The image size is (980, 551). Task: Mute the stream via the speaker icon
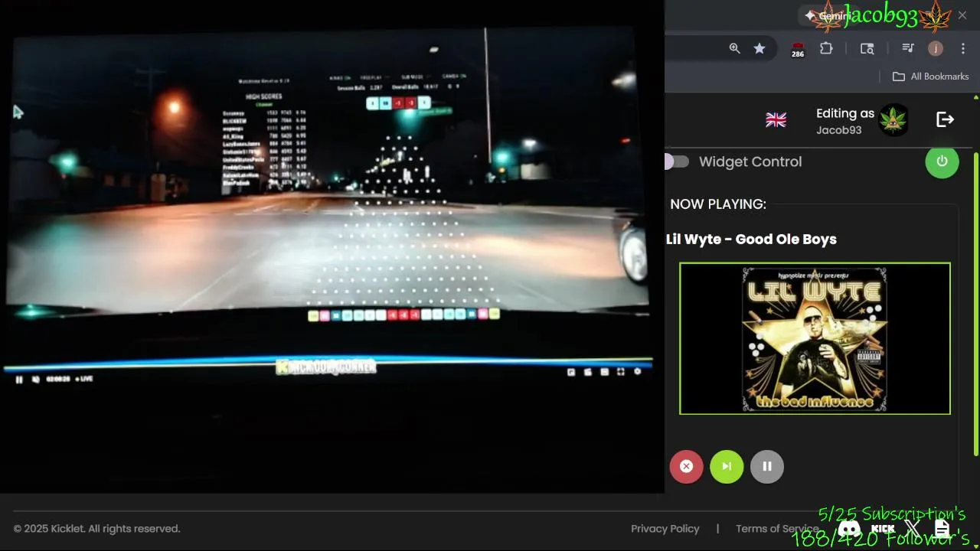(36, 380)
